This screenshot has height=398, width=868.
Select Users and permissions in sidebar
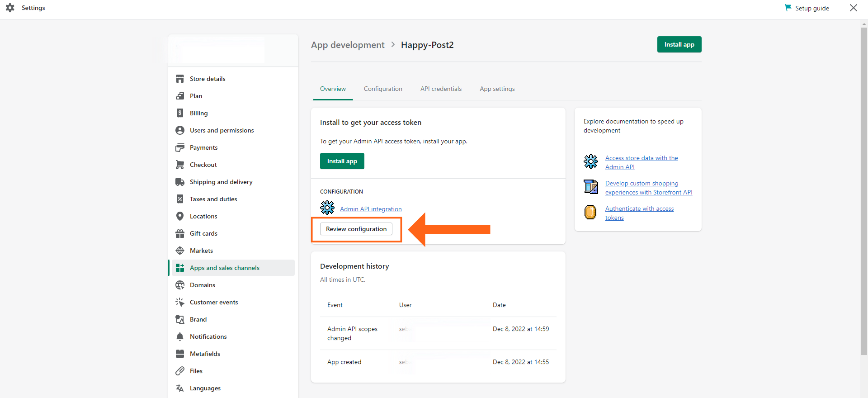point(222,130)
